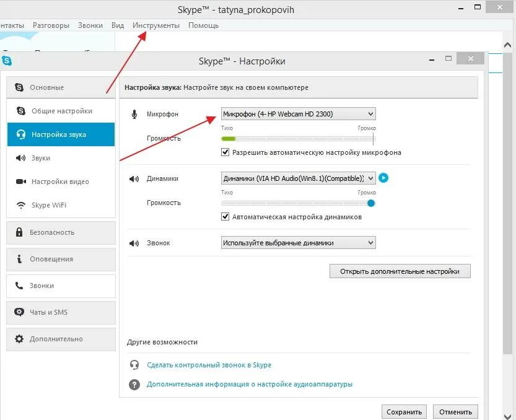This screenshot has height=420, width=516.
Task: Close the Skype Настройки window
Action: pos(471,59)
